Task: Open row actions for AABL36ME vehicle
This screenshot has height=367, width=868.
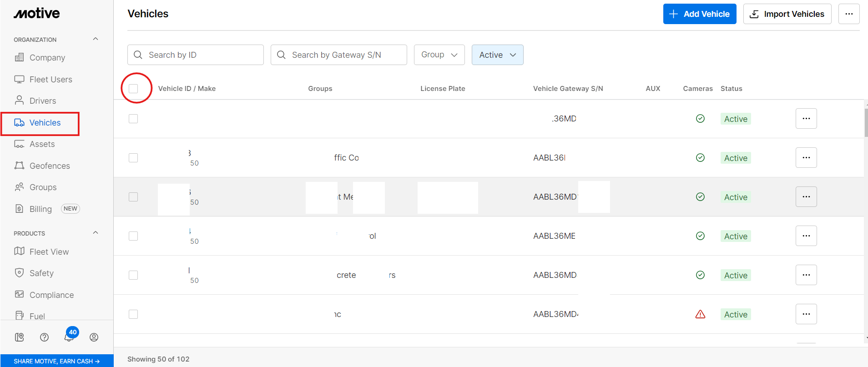Action: tap(806, 236)
